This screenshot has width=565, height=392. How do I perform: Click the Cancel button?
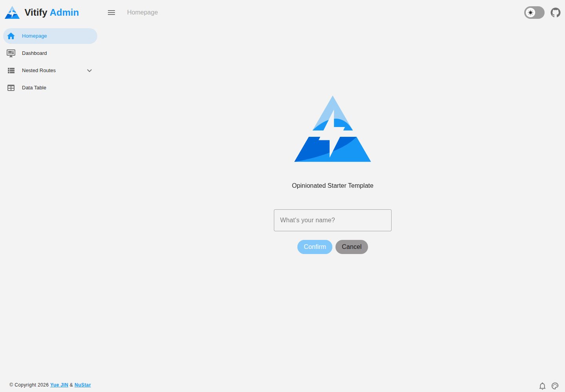[x=352, y=247]
